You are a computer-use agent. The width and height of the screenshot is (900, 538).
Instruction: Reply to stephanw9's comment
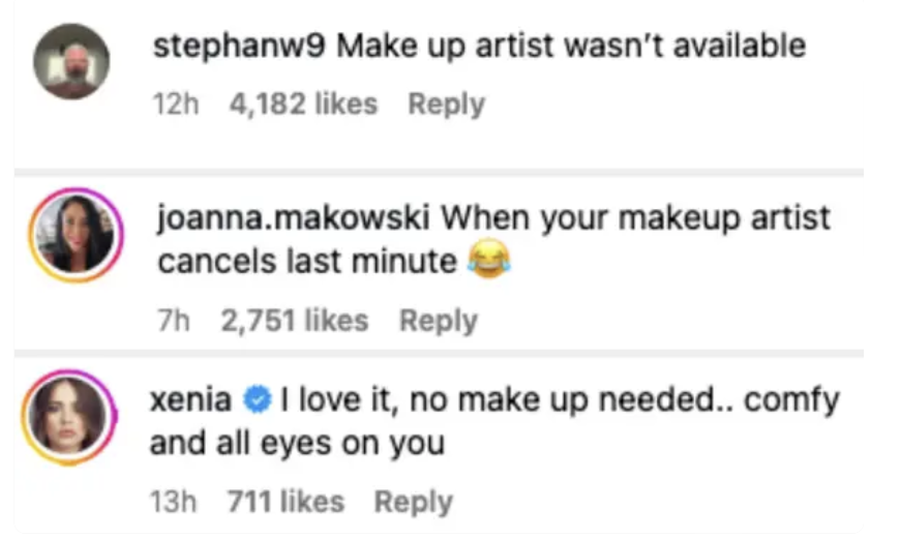pos(445,104)
